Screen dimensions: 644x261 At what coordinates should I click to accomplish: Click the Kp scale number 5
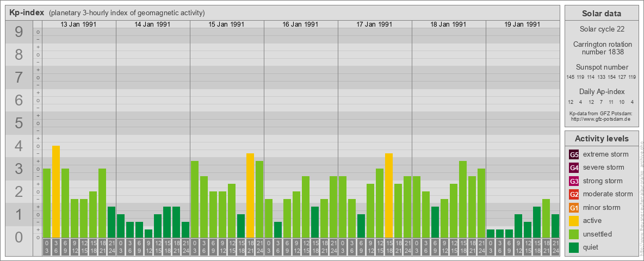click(x=19, y=123)
